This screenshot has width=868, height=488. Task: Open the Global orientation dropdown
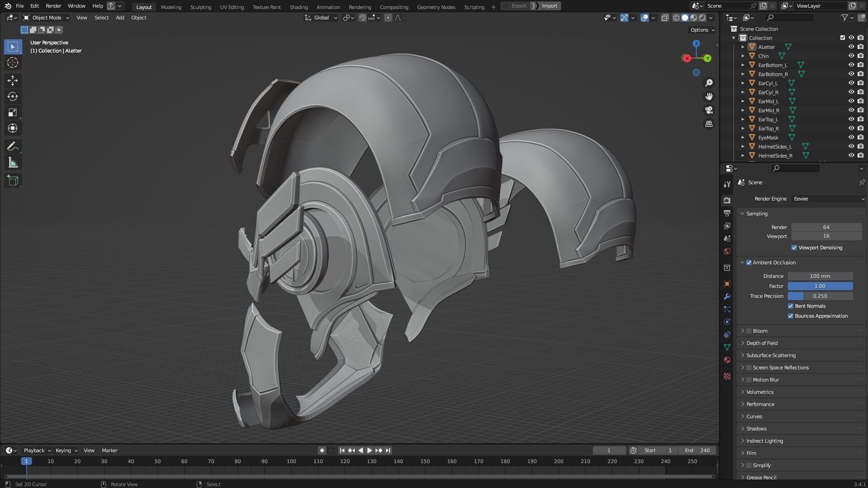[321, 18]
